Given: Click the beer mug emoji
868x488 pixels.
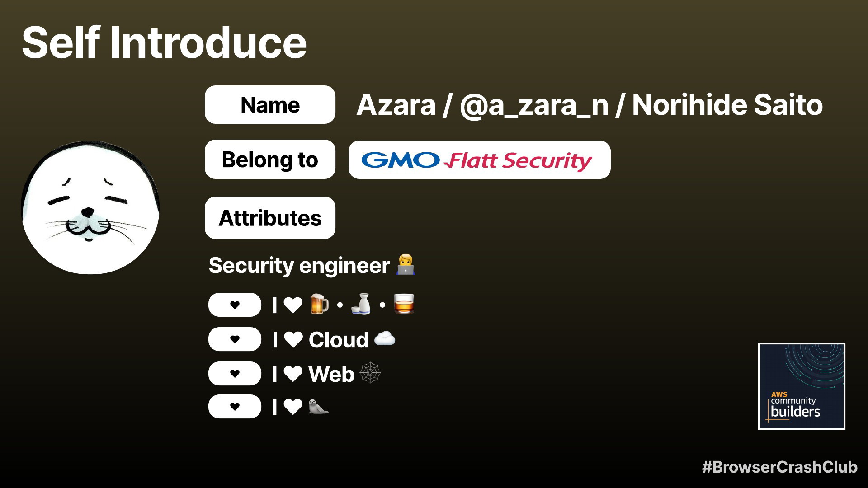Looking at the screenshot, I should tap(319, 304).
